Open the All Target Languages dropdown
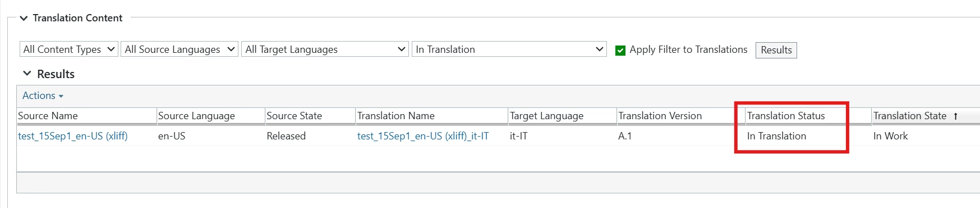This screenshot has width=980, height=208. pos(325,49)
